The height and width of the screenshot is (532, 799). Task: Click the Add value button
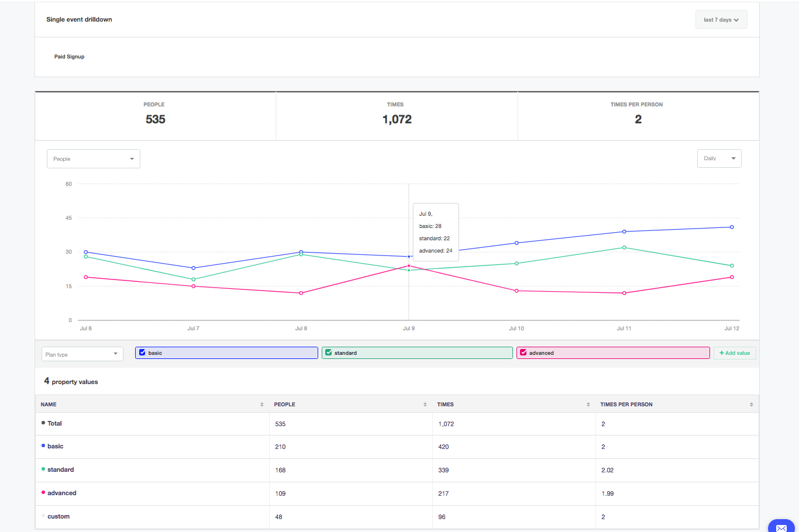coord(735,353)
